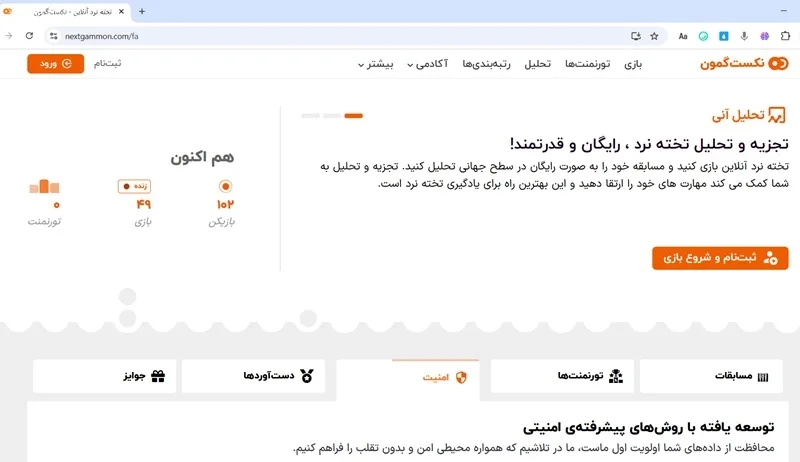
Task: Select the active orange carousel indicator
Action: 354,116
